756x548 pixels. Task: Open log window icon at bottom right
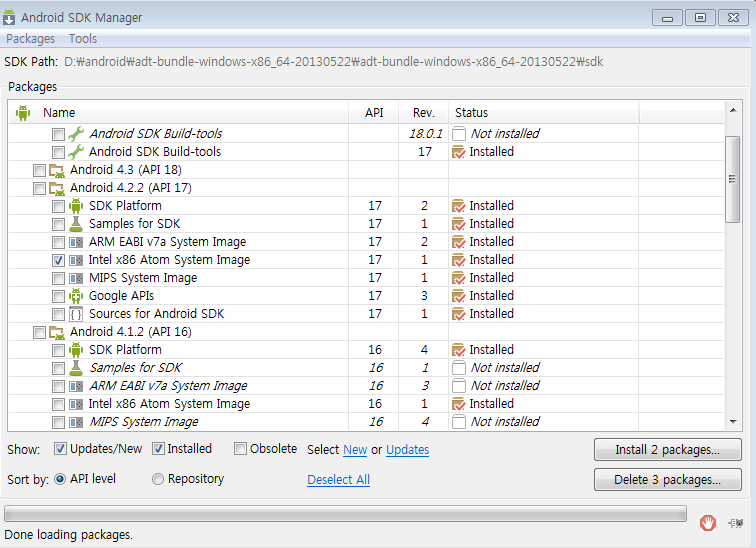736,523
